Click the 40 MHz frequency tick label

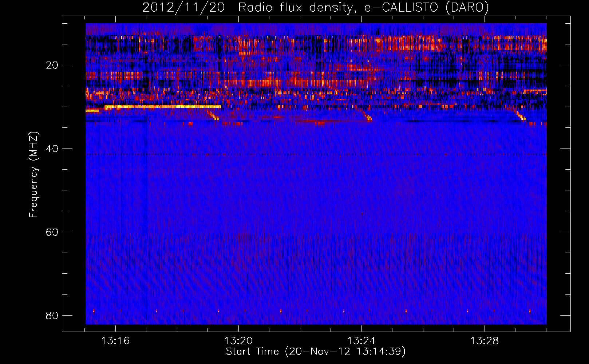(x=52, y=149)
